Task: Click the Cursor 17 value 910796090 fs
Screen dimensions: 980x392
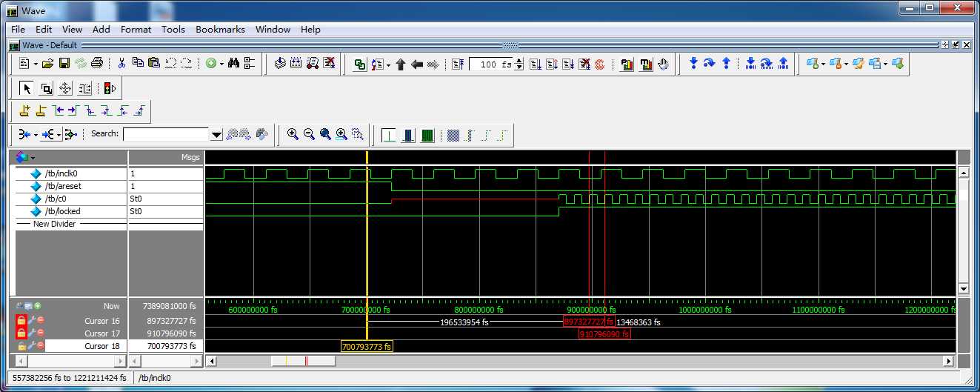Action: tap(171, 333)
